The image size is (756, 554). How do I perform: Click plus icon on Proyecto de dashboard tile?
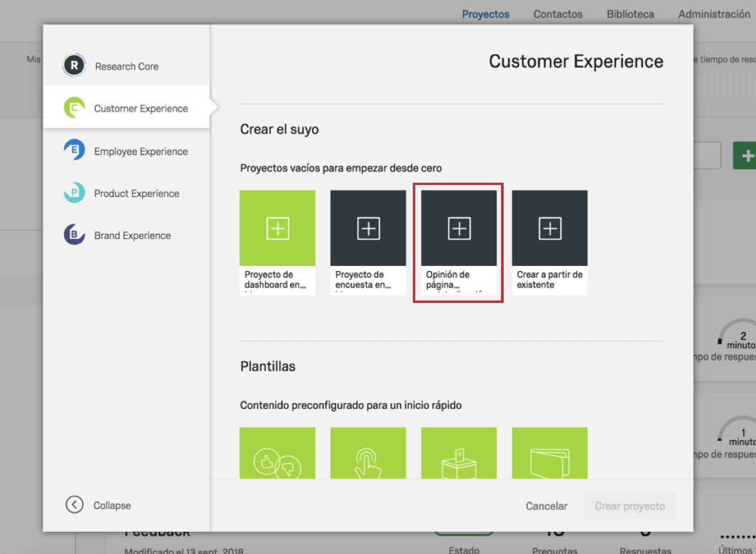278,228
